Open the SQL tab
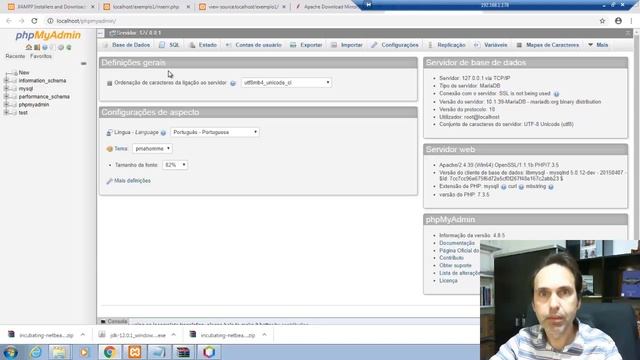Screen dimensions: 640x360 [x=170, y=45]
